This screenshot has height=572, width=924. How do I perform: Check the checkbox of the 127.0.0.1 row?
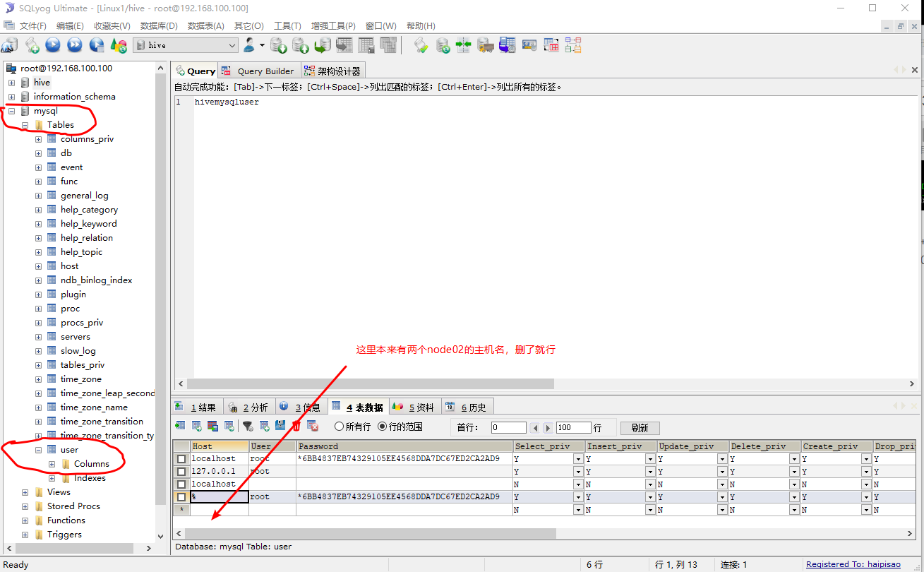click(181, 471)
